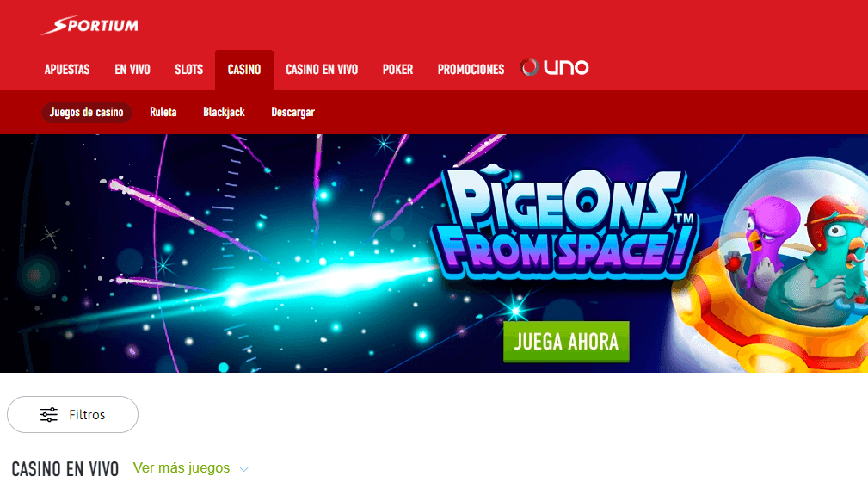Open the Apuestas menu item
The width and height of the screenshot is (868, 495).
point(67,70)
